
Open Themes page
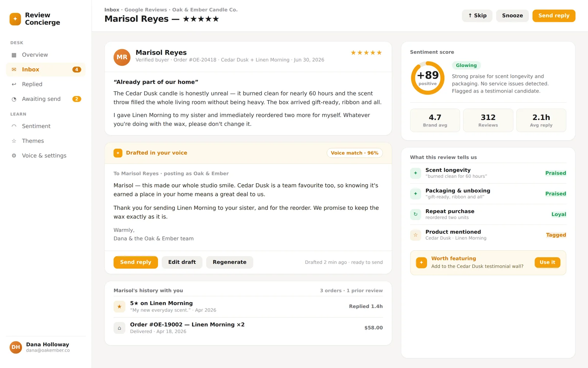coord(46,141)
